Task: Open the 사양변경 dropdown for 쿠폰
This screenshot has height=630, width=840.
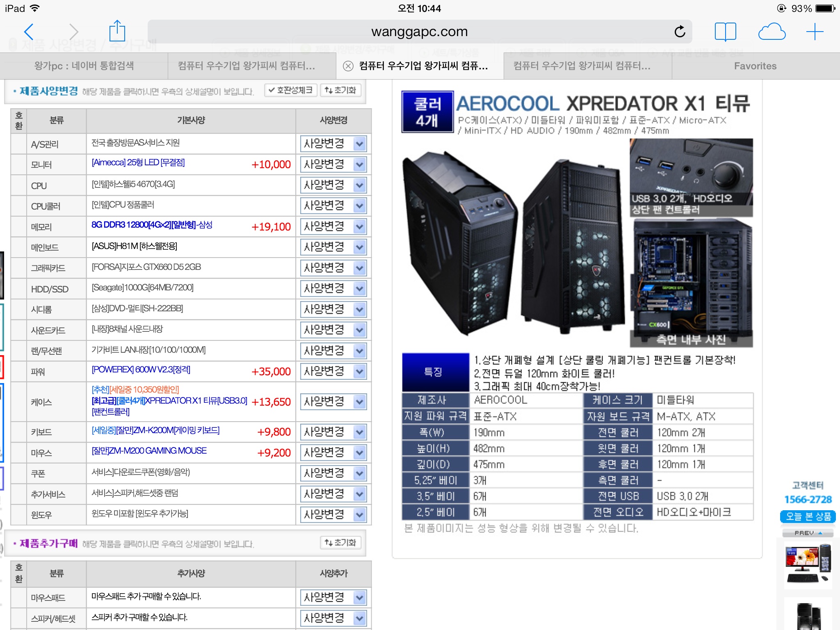Action: pyautogui.click(x=333, y=473)
